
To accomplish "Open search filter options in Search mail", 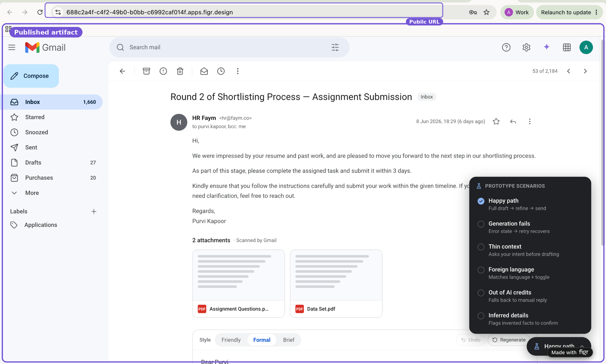I will coord(335,47).
